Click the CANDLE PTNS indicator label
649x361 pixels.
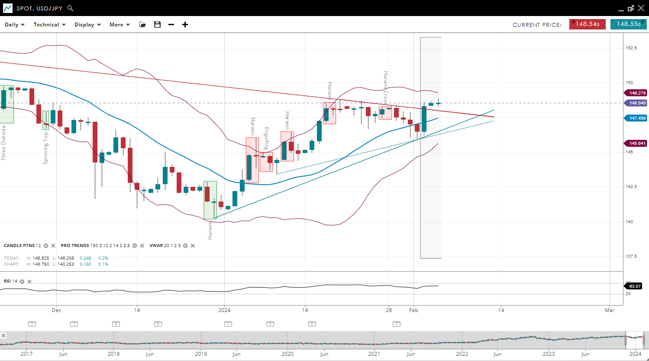(19, 246)
